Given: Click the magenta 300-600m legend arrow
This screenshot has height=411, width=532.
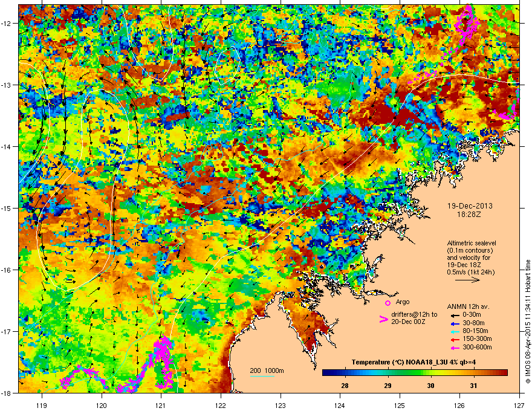Looking at the screenshot, I should tap(455, 348).
